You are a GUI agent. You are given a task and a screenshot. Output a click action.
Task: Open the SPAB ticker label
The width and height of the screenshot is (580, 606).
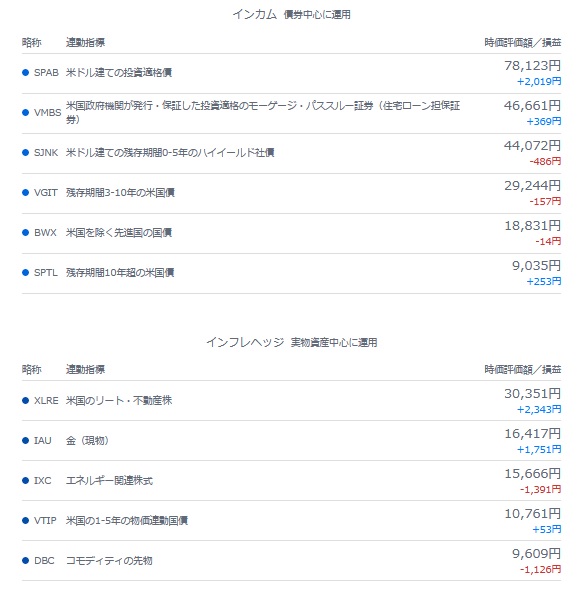coord(46,73)
